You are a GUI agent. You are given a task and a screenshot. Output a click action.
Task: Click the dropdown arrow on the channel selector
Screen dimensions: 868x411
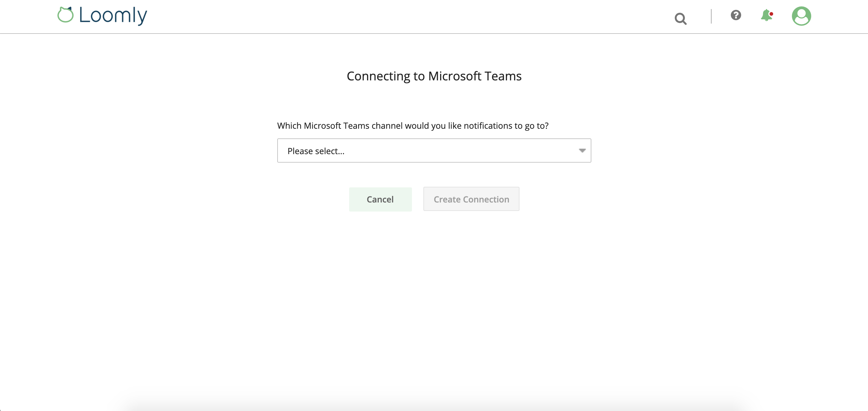tap(582, 151)
